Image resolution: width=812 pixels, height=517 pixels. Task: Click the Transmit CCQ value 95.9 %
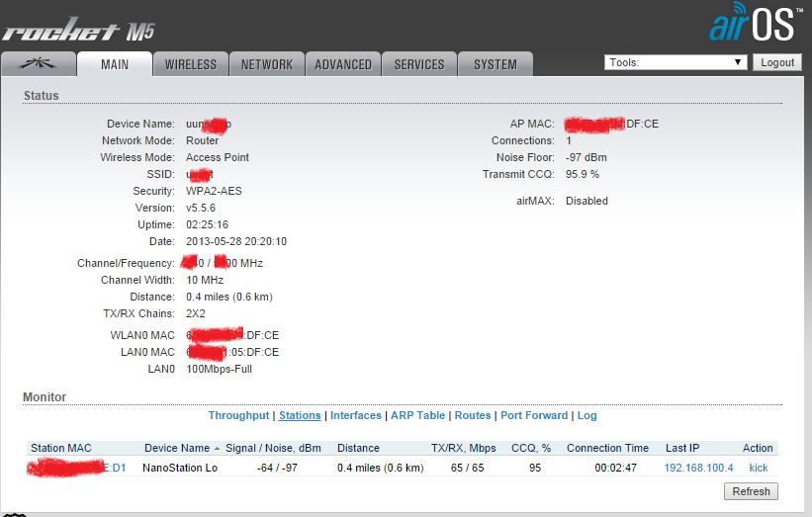click(x=583, y=174)
